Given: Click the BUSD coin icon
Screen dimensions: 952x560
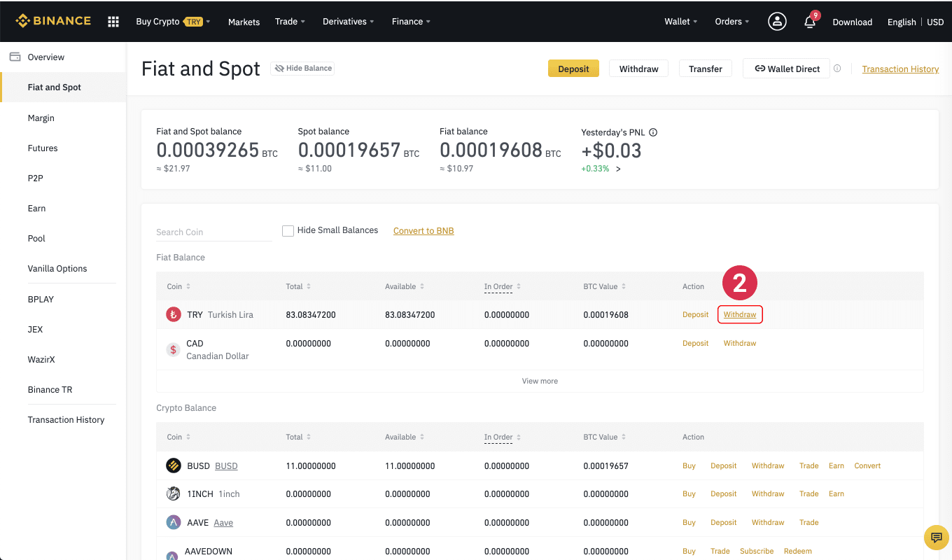Looking at the screenshot, I should coord(173,465).
